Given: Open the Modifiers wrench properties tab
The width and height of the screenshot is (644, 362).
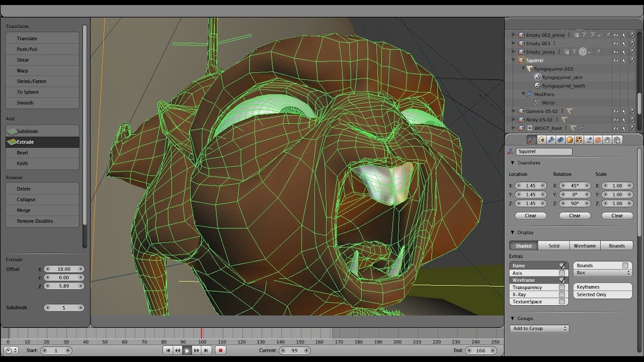Looking at the screenshot, I should (551, 140).
